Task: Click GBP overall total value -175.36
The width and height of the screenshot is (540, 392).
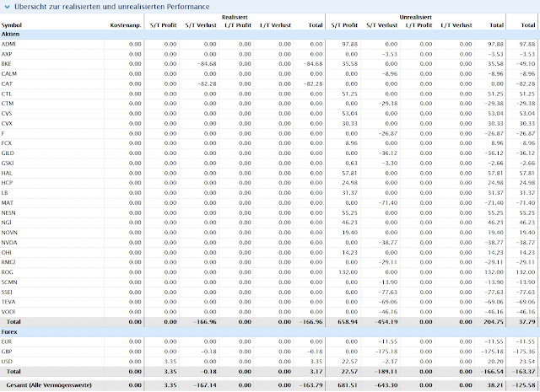Action: coord(524,352)
